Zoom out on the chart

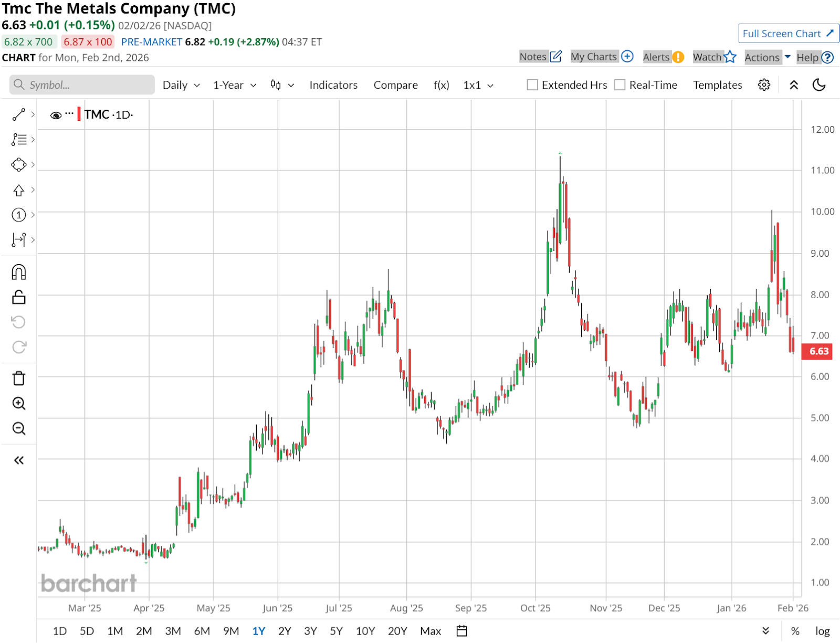coord(18,428)
